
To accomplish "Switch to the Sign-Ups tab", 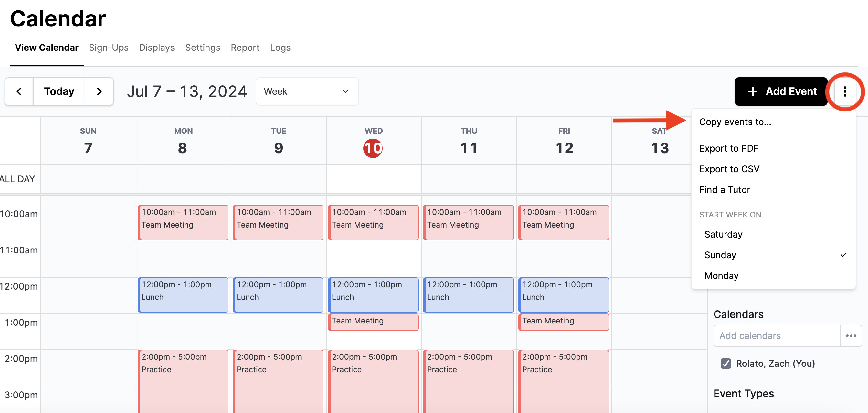I will click(109, 48).
